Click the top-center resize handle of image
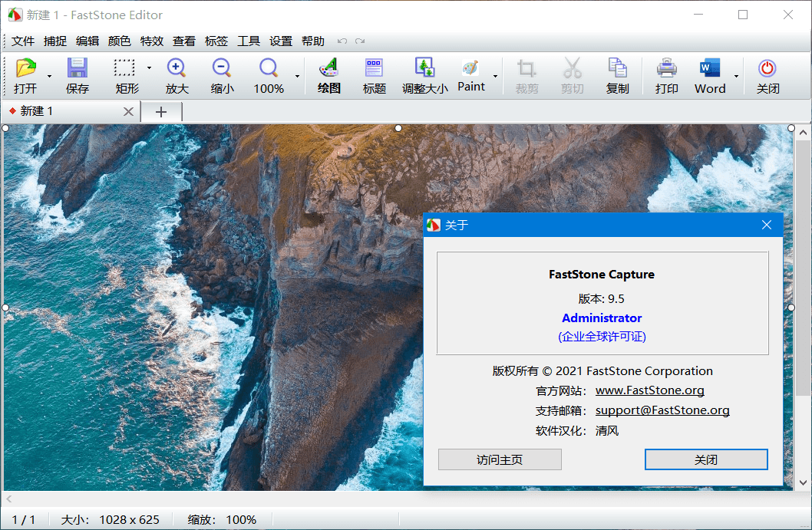 398,128
